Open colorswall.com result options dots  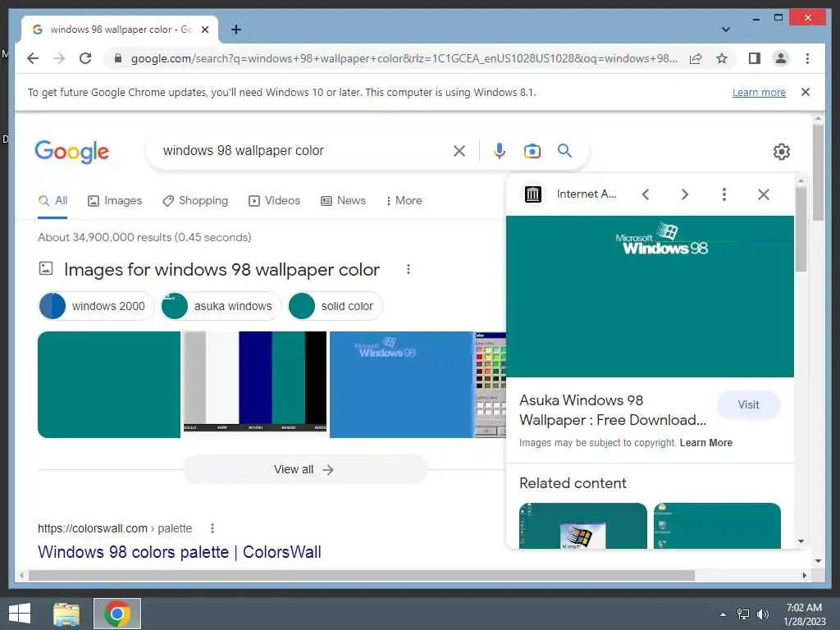coord(212,529)
